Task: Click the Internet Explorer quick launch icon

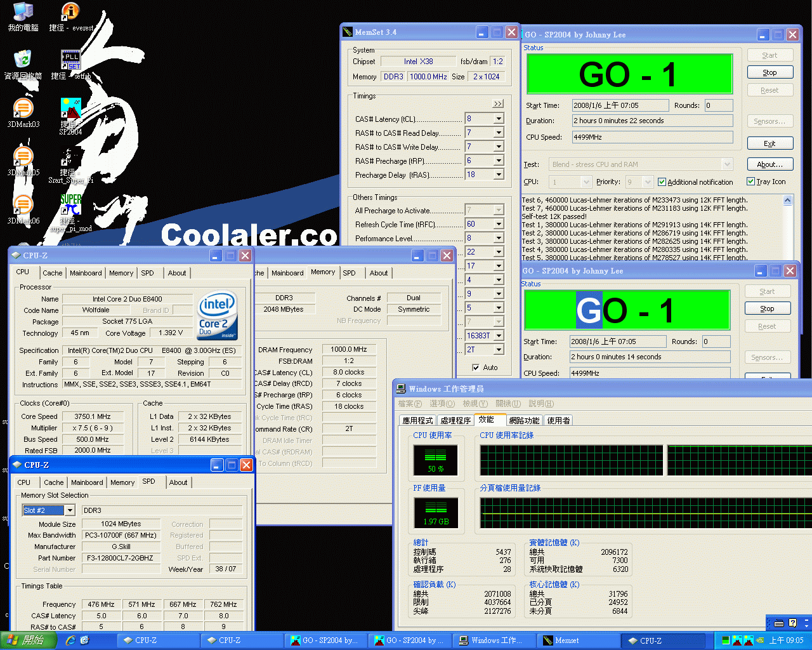Action: tap(70, 640)
